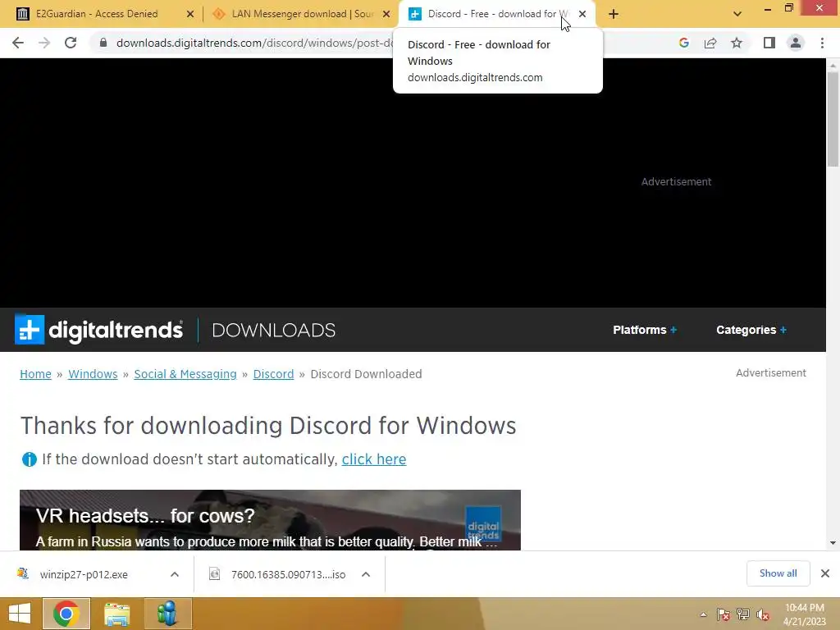Open Chrome three-dot menu
Viewport: 840px width, 630px height.
pos(822,43)
